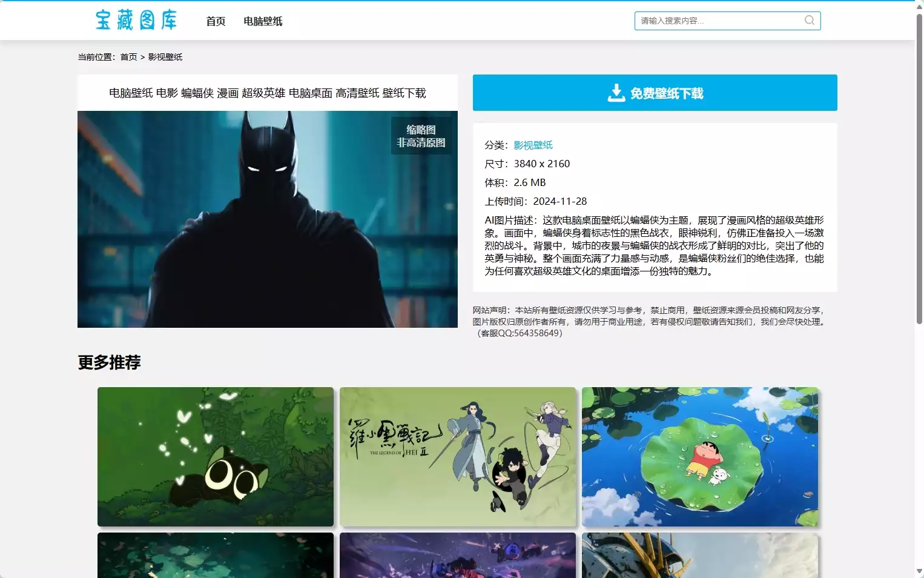Click the Batman wallpaper preview image

268,219
